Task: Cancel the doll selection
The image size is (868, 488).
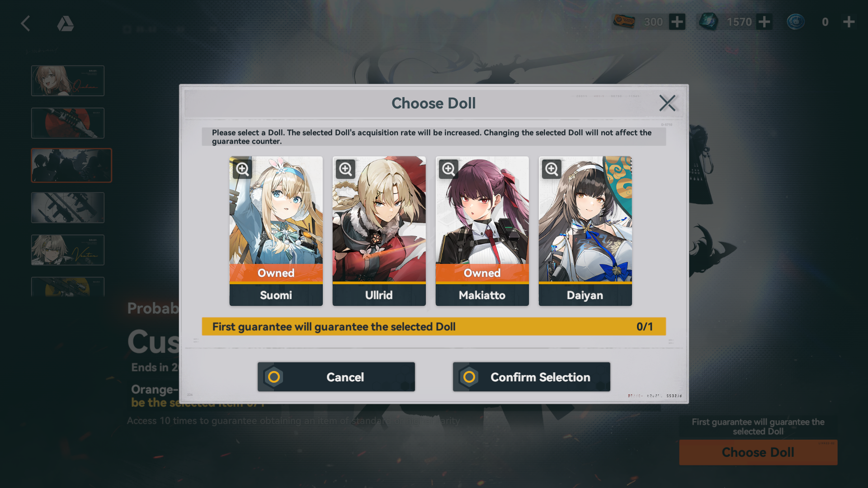Action: tap(336, 377)
